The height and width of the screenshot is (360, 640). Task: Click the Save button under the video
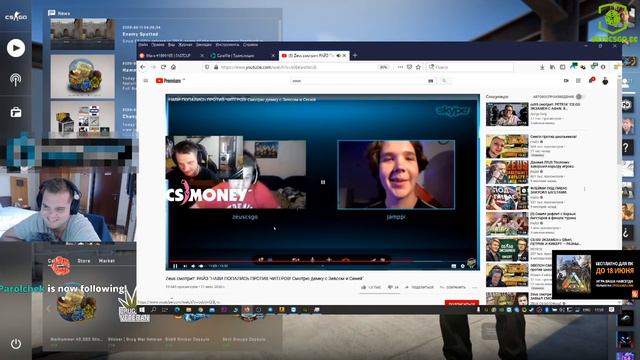click(453, 287)
